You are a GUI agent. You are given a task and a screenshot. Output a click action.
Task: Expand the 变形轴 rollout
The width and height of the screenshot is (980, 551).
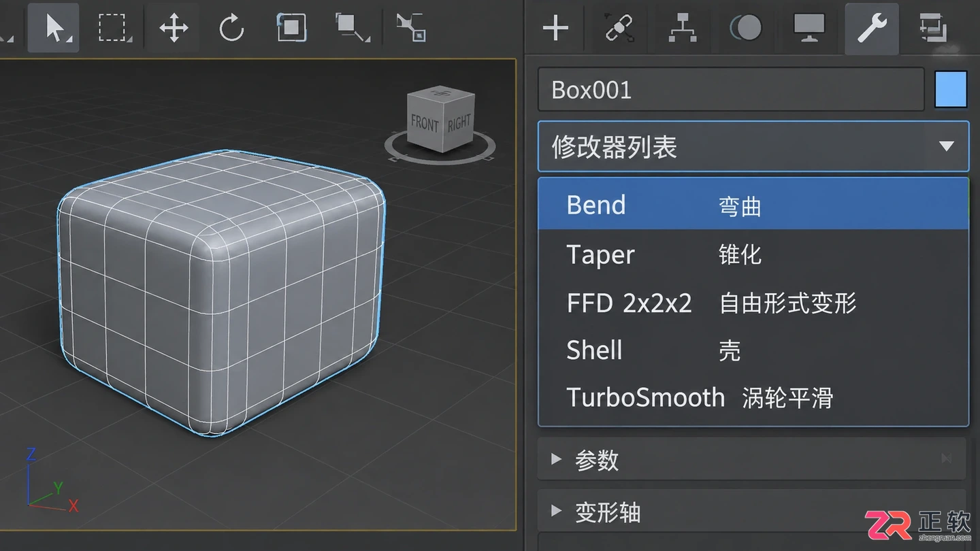[751, 512]
